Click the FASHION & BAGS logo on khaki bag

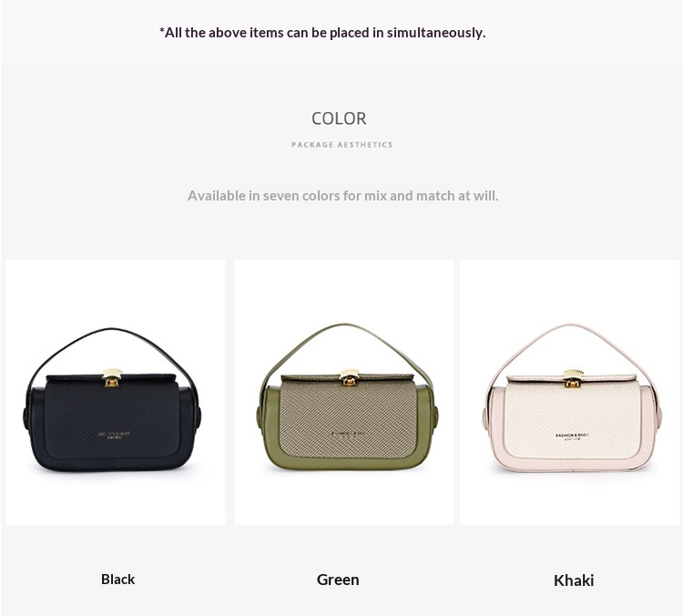(573, 436)
